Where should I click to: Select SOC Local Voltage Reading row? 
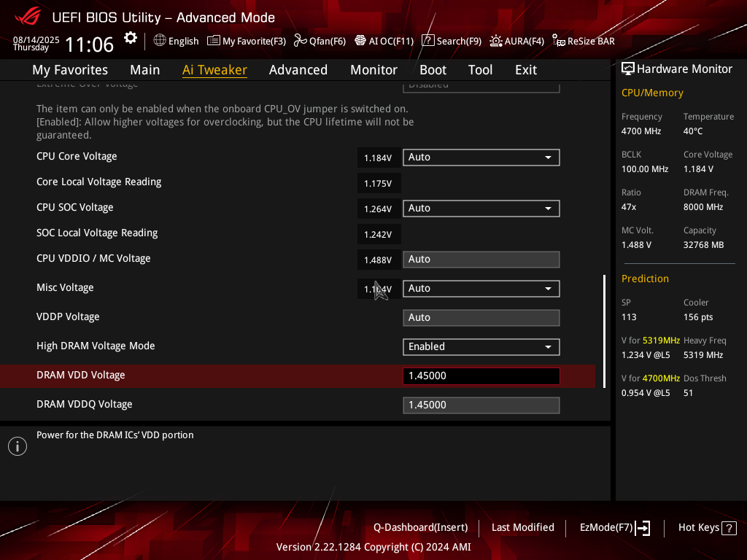coord(97,233)
